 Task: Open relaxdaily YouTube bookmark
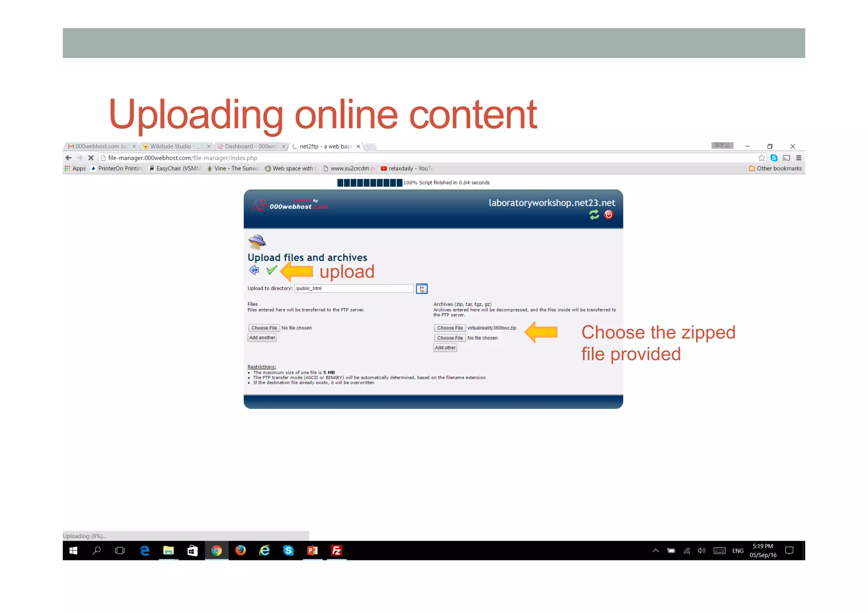(407, 169)
